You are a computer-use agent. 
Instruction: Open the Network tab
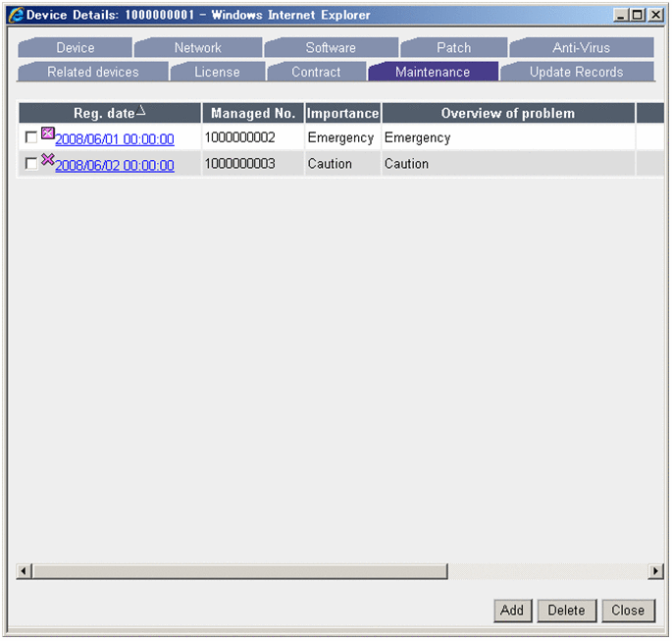[198, 47]
